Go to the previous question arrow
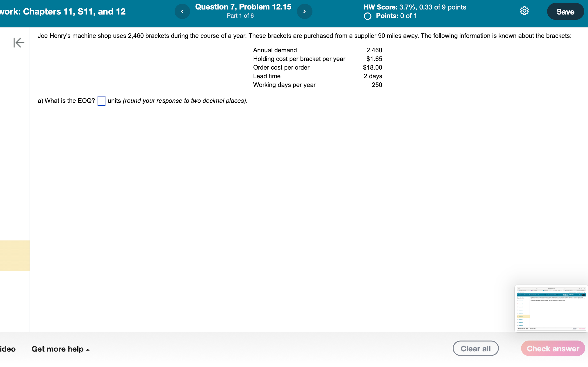The height and width of the screenshot is (367, 588). (182, 11)
